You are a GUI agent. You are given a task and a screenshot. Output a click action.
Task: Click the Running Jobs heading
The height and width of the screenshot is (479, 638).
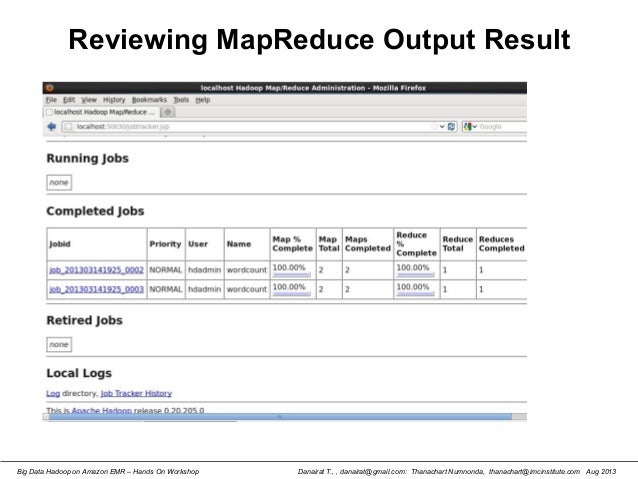coord(87,158)
